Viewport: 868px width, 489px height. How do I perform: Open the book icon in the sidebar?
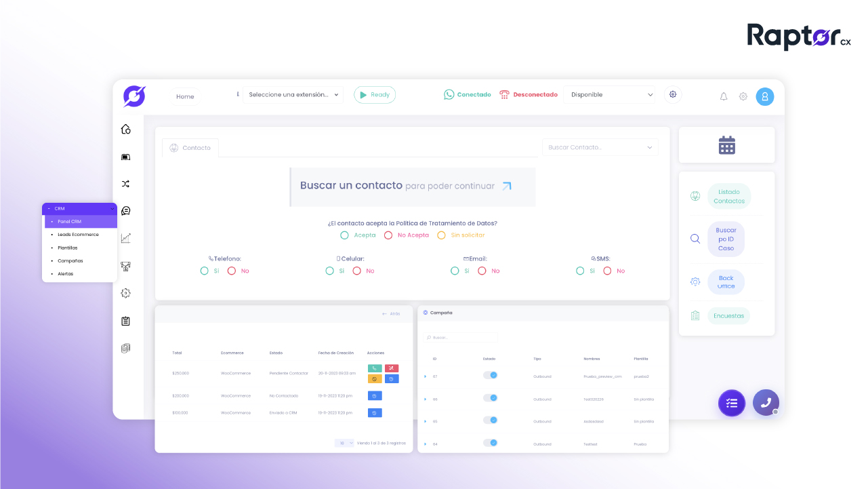(125, 157)
